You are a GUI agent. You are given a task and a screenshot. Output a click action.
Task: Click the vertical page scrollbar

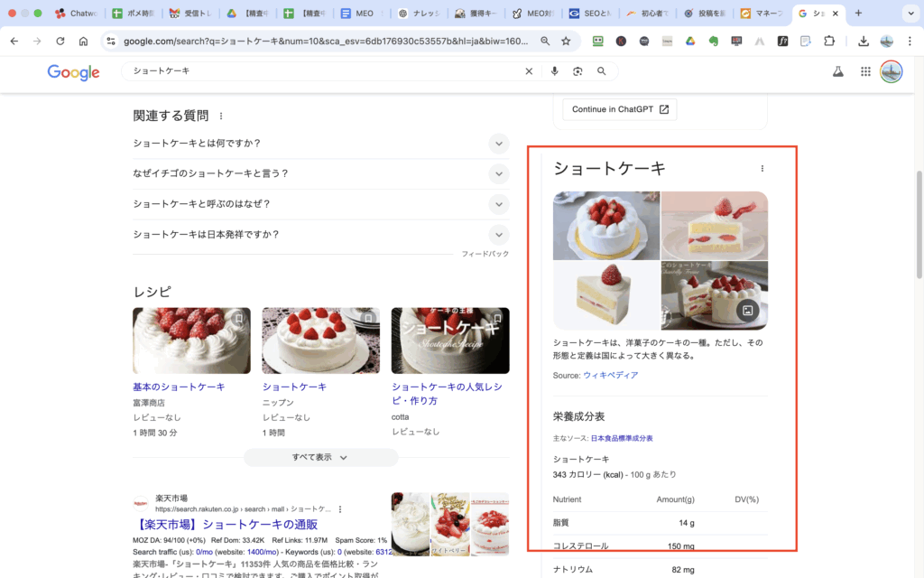pos(919,224)
